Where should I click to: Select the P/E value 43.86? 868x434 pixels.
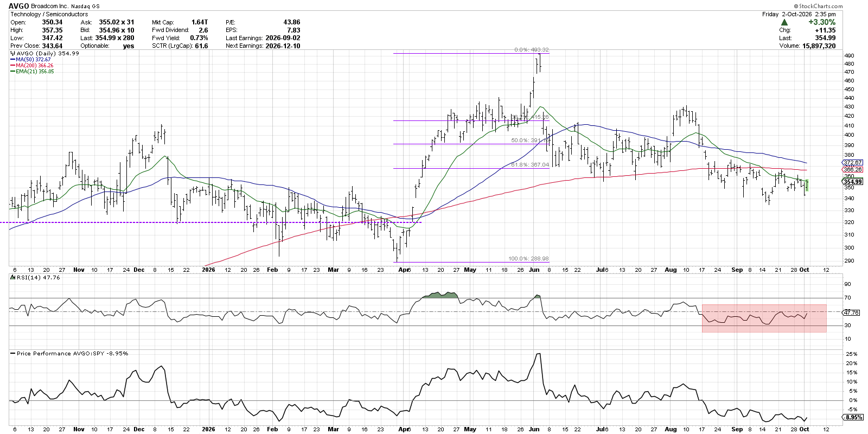tap(292, 22)
